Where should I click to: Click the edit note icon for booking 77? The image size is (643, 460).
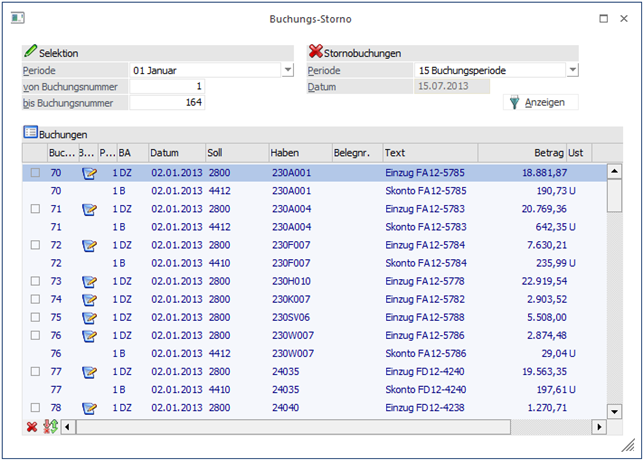[89, 371]
